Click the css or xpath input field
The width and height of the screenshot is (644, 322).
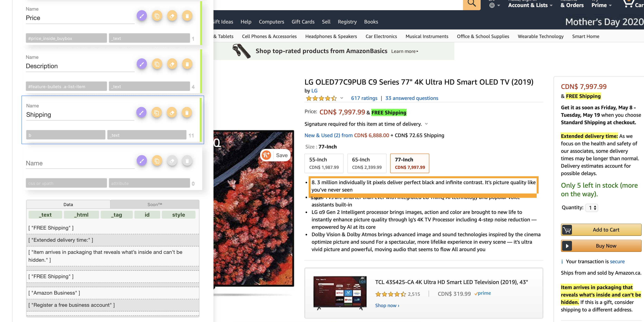tap(66, 183)
